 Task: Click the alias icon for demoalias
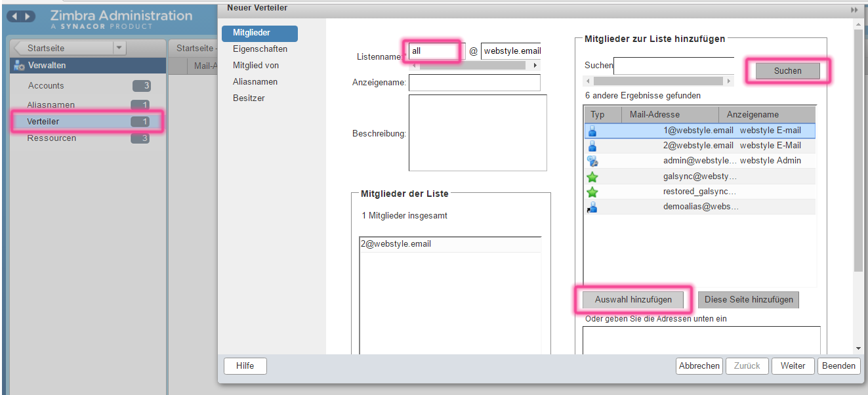click(592, 207)
